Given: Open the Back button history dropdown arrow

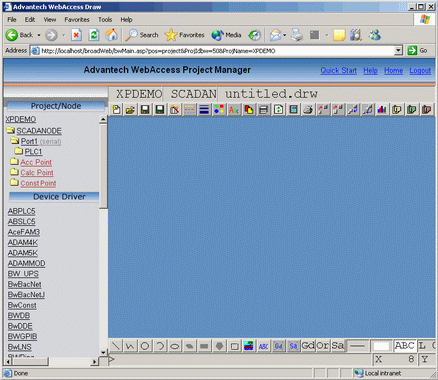Looking at the screenshot, I should (39, 35).
